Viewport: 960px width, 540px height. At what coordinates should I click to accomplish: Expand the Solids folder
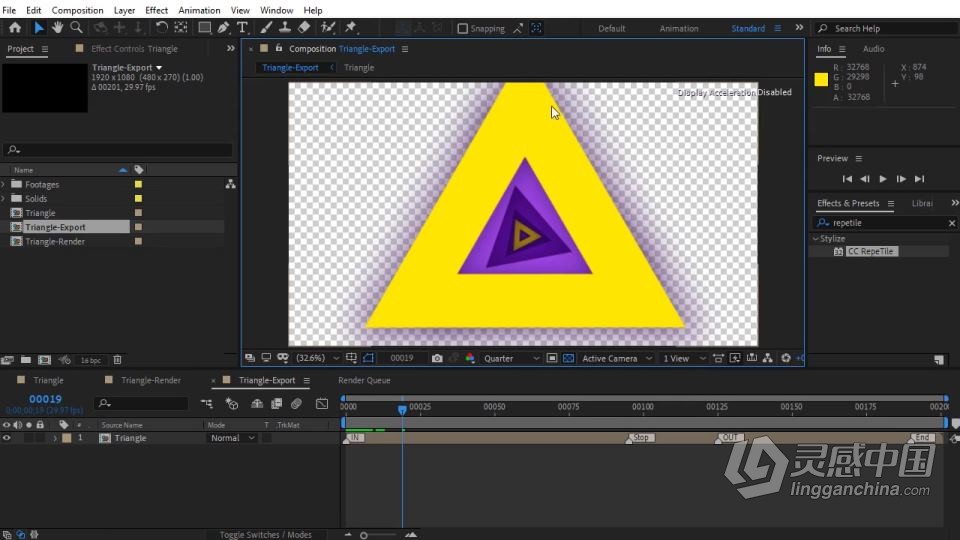click(x=4, y=198)
